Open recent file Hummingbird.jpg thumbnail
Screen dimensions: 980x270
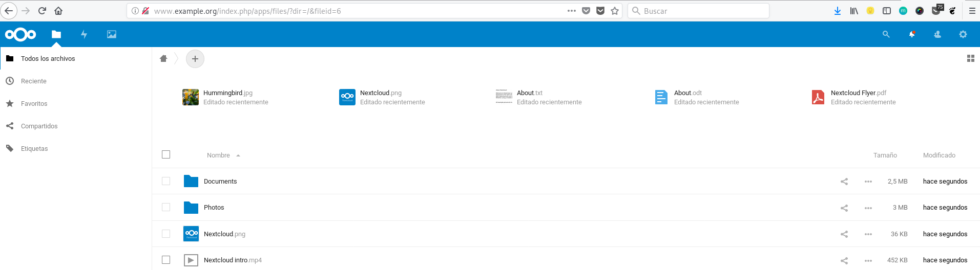tap(191, 97)
